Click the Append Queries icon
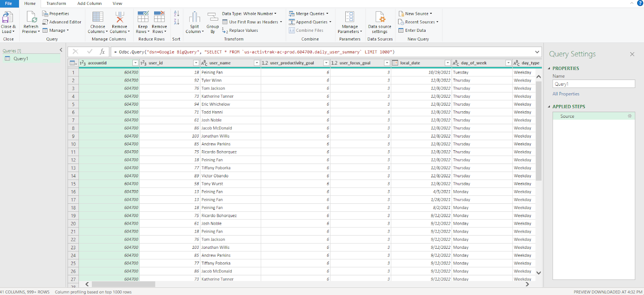 pyautogui.click(x=292, y=22)
